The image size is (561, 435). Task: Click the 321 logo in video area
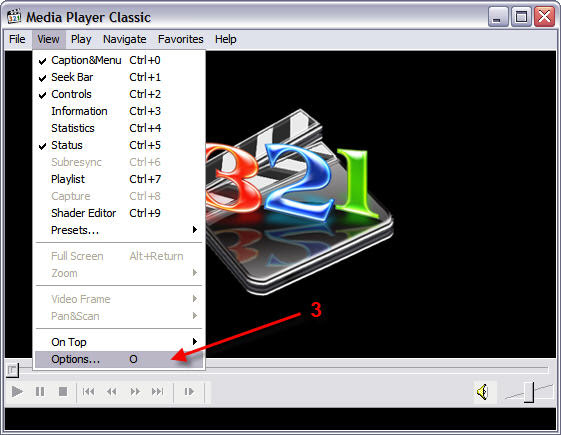299,202
